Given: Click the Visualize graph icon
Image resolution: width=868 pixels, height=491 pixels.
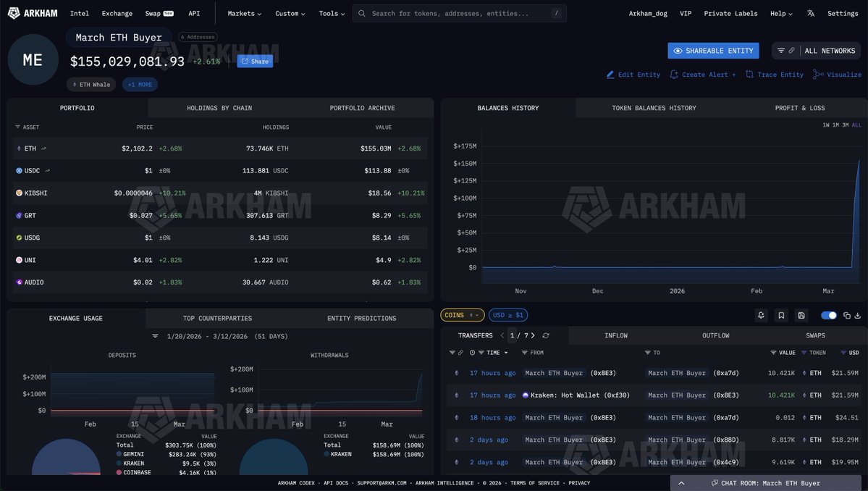Looking at the screenshot, I should (817, 74).
